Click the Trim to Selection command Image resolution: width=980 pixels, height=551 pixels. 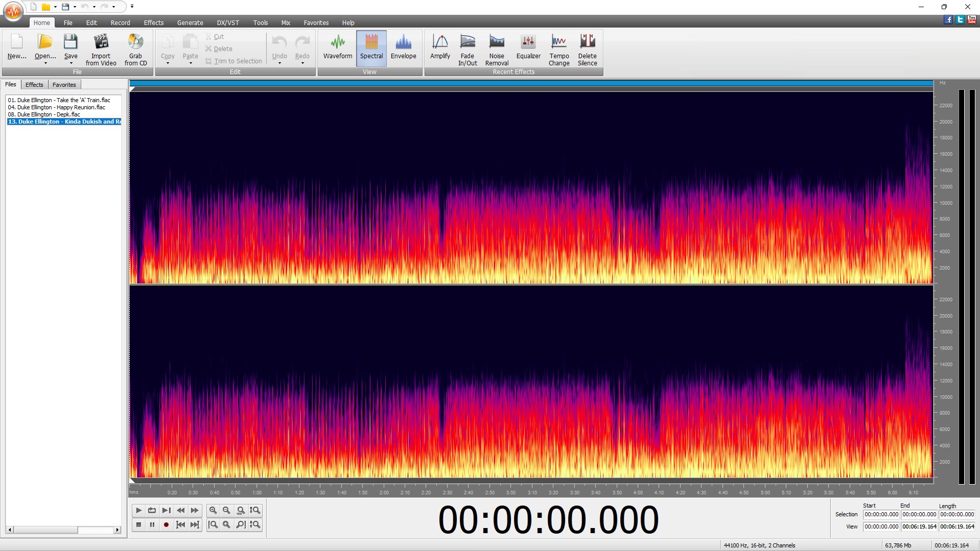pos(234,61)
